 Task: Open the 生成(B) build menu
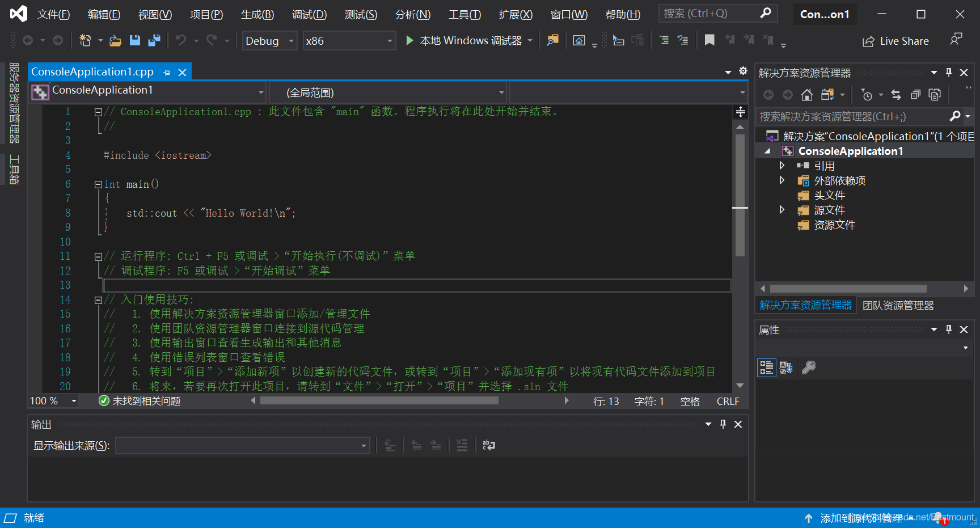click(x=257, y=14)
